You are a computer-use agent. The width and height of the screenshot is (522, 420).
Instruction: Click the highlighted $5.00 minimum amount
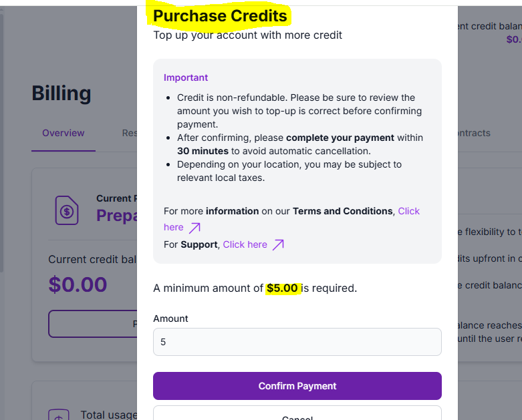click(283, 288)
